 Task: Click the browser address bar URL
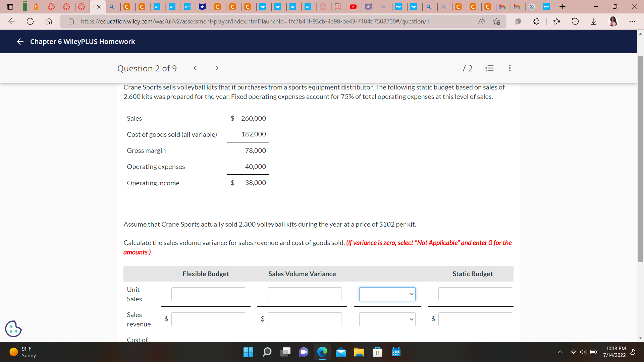coord(255,21)
